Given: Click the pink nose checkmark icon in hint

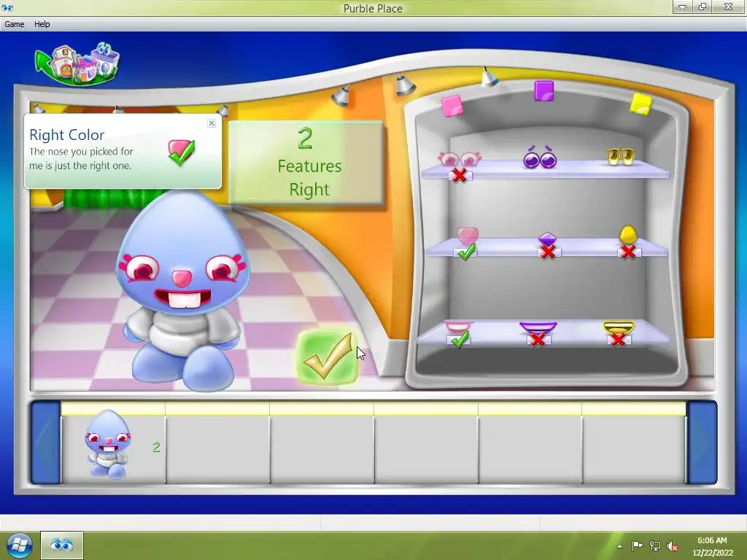Looking at the screenshot, I should tap(182, 152).
